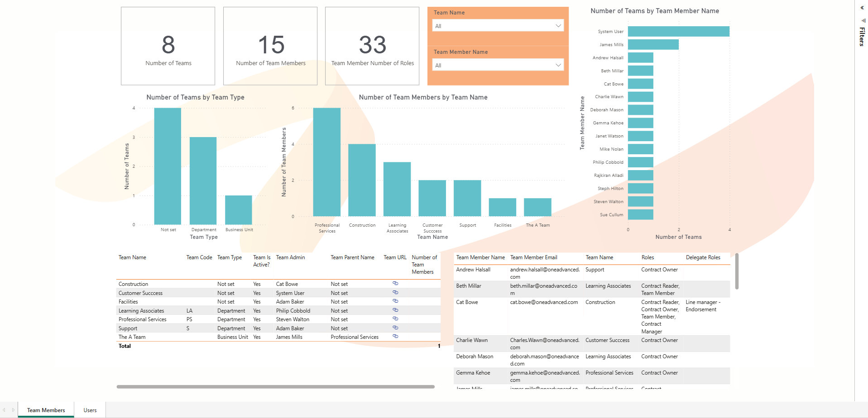Image resolution: width=868 pixels, height=418 pixels.
Task: Sort teams table by Team URL column
Action: click(395, 257)
